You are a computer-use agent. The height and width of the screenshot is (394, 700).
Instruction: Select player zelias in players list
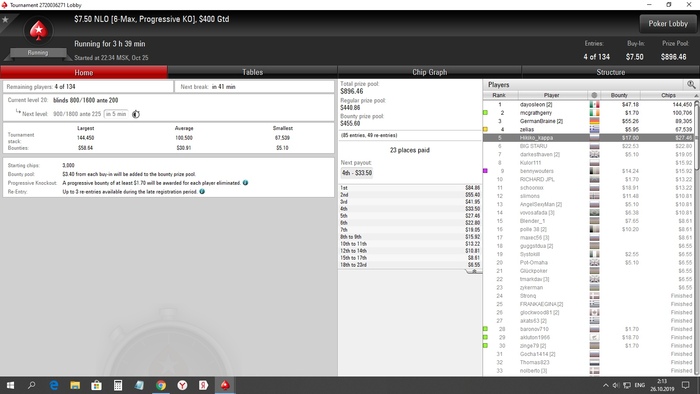(x=588, y=129)
